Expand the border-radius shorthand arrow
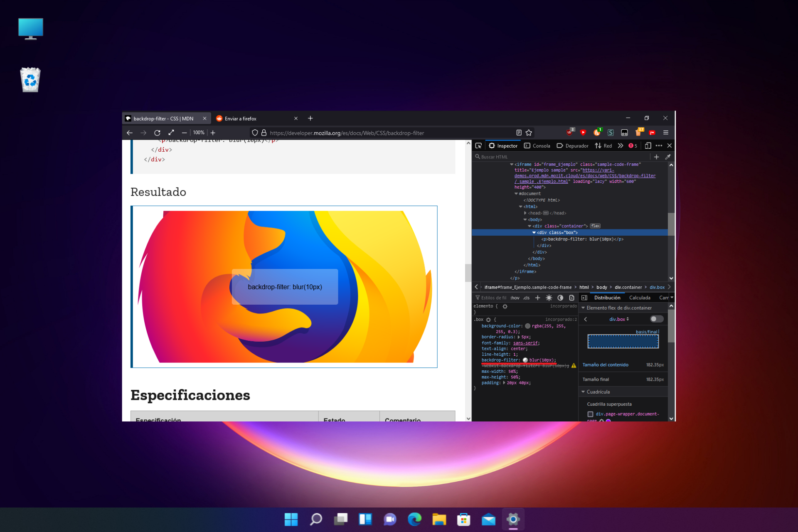Viewport: 798px width, 532px height. pyautogui.click(x=518, y=337)
